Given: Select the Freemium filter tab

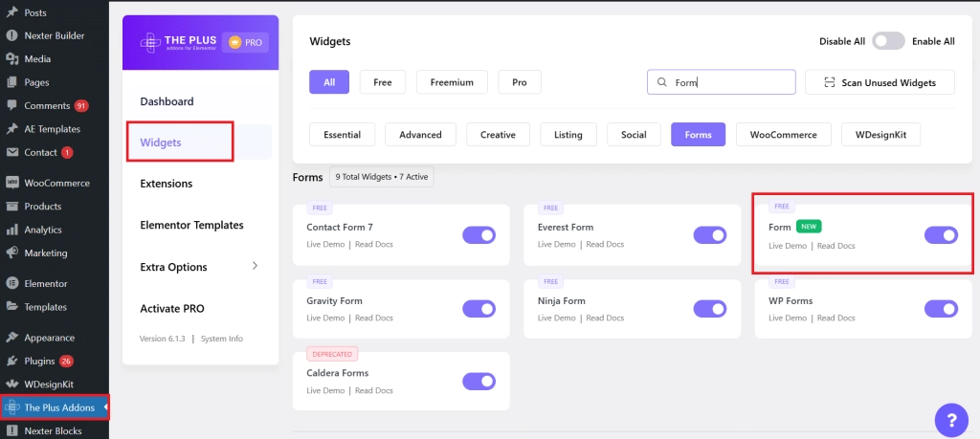Looking at the screenshot, I should pos(452,82).
